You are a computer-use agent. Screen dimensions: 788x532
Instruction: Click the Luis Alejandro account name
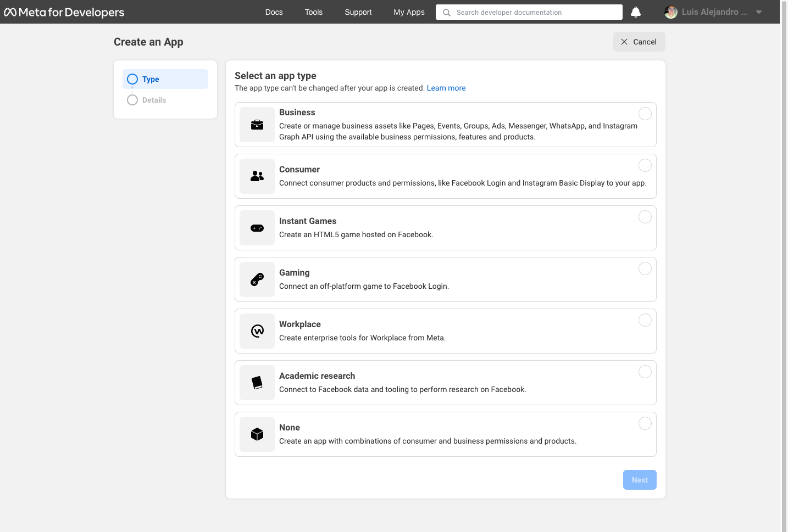tap(714, 12)
